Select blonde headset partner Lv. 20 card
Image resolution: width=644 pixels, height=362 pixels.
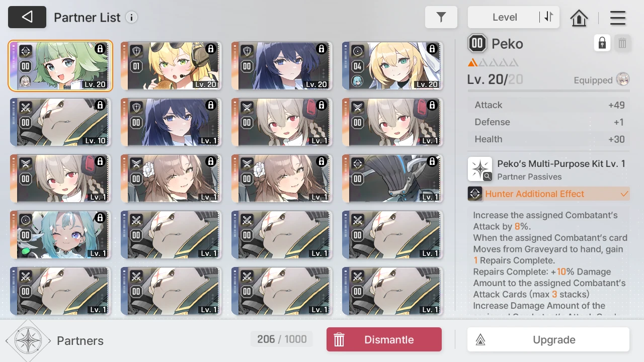click(x=171, y=66)
